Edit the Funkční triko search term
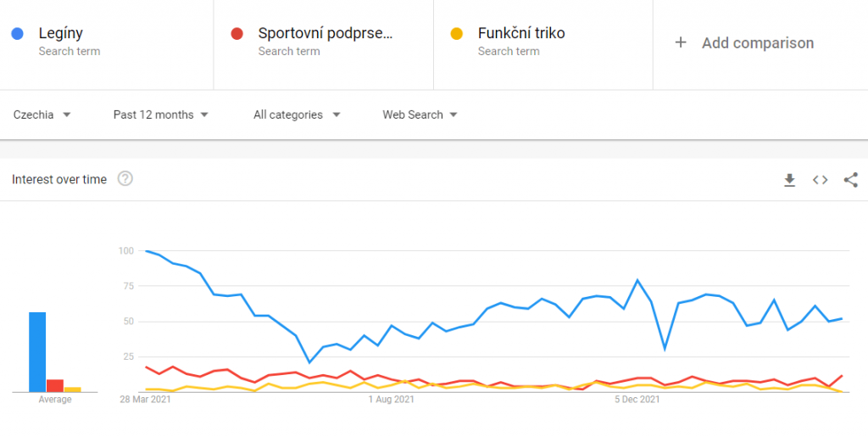 [521, 34]
